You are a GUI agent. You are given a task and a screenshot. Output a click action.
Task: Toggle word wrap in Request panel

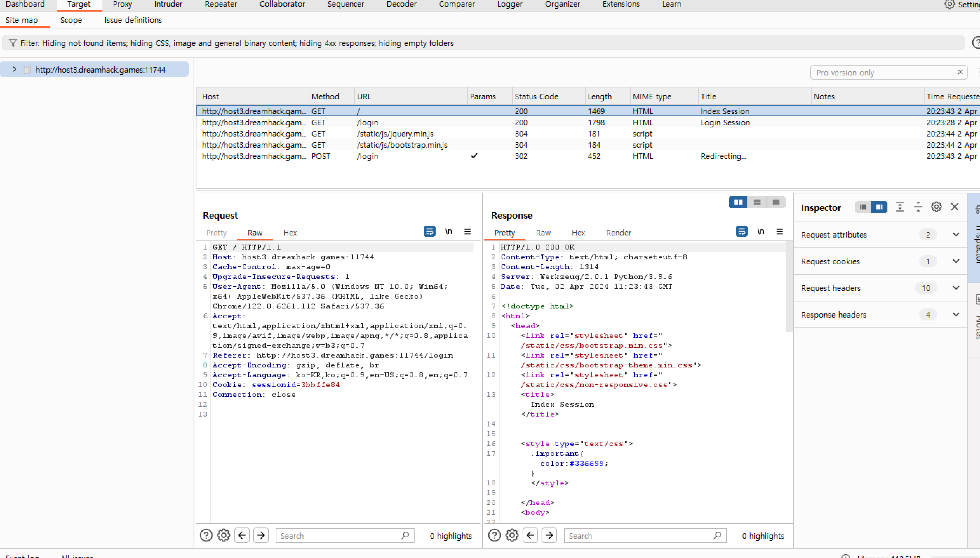click(429, 232)
